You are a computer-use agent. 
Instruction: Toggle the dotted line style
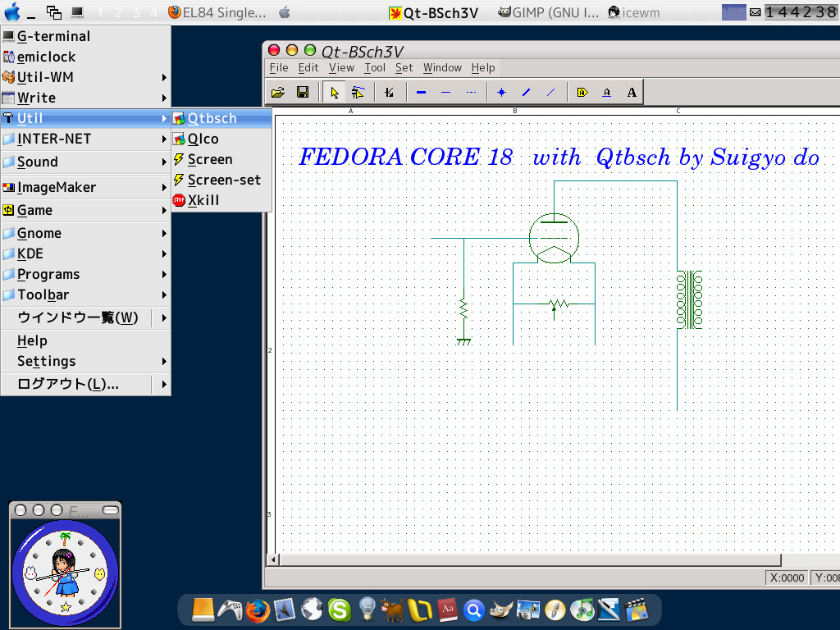470,92
